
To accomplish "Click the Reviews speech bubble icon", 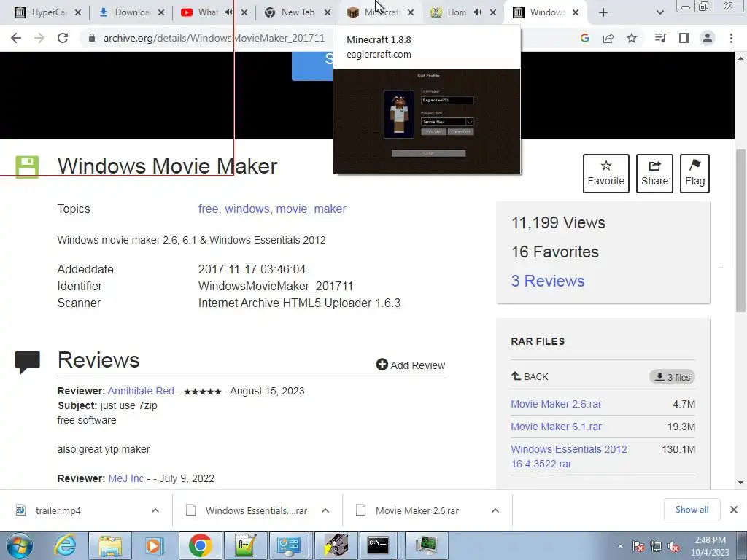I will tap(28, 362).
